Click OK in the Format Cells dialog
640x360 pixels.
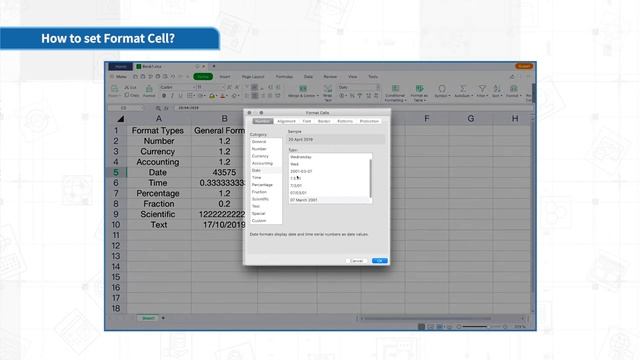tap(380, 260)
